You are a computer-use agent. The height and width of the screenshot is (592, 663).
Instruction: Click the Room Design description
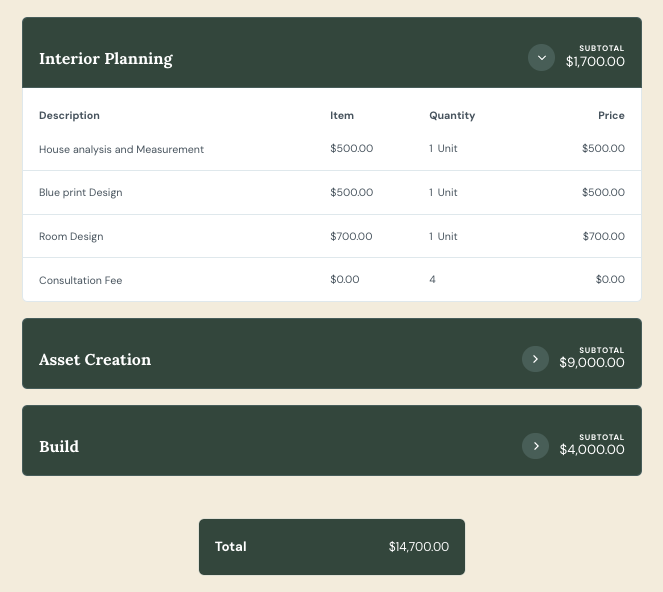pyautogui.click(x=71, y=237)
